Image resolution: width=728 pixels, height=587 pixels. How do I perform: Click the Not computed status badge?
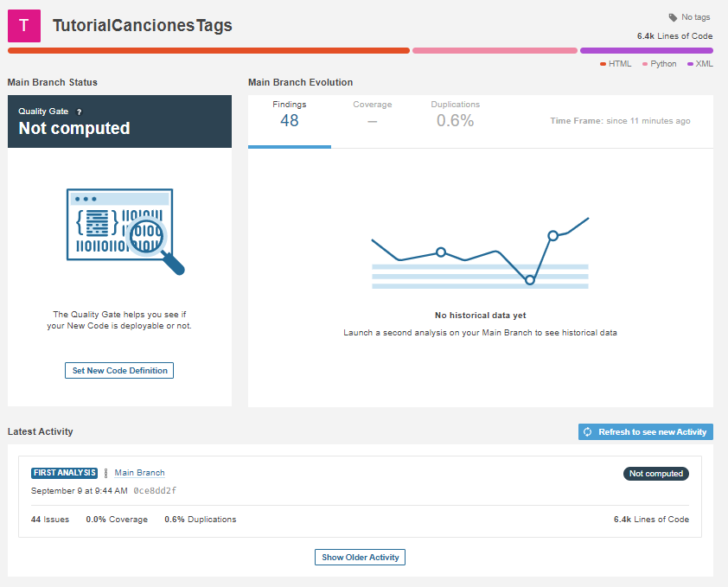(656, 474)
